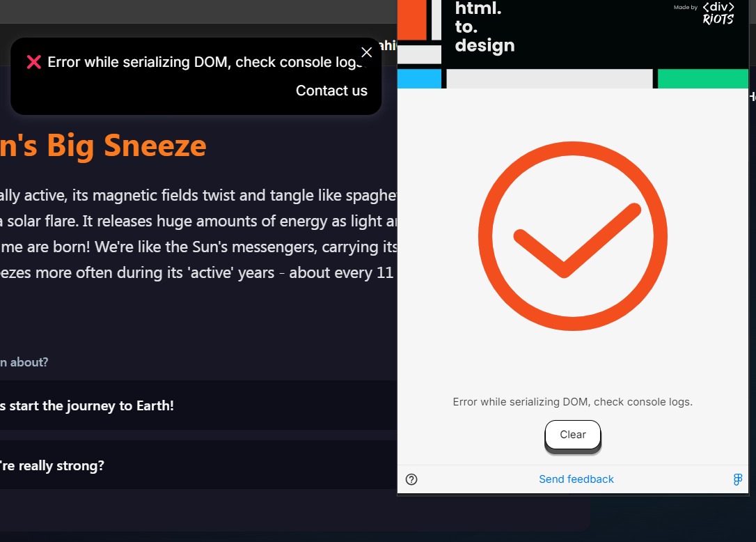
Task: Click the error message text in panel
Action: coord(572,402)
